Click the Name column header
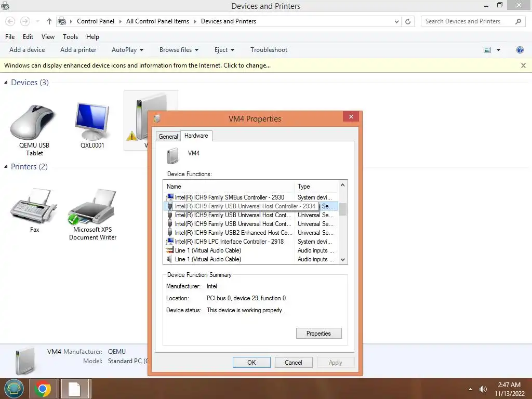Screen dimensions: 532x399 point(229,187)
